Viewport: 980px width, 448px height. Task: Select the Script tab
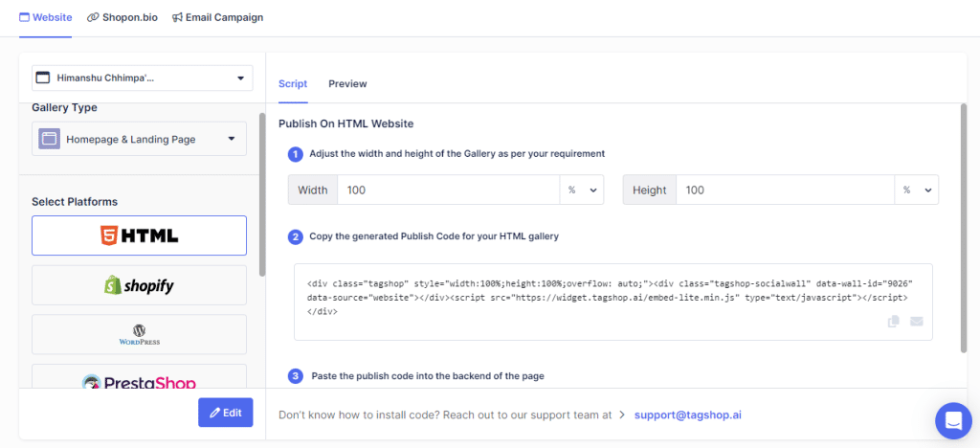[x=293, y=84]
